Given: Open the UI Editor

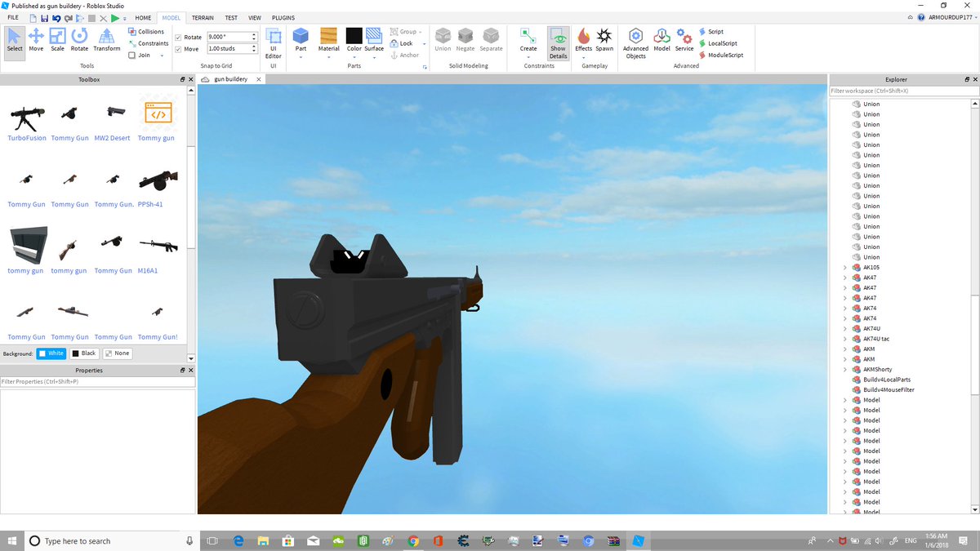Looking at the screenshot, I should (x=274, y=42).
